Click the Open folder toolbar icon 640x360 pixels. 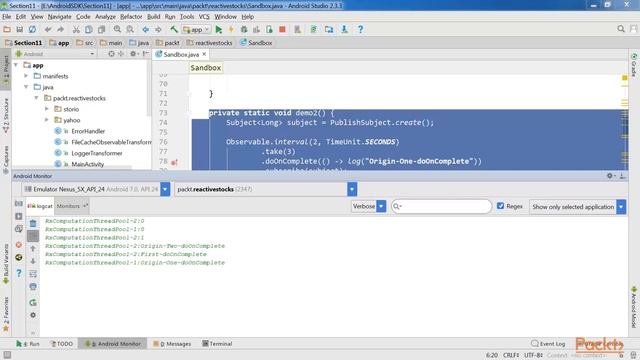pyautogui.click(x=7, y=29)
